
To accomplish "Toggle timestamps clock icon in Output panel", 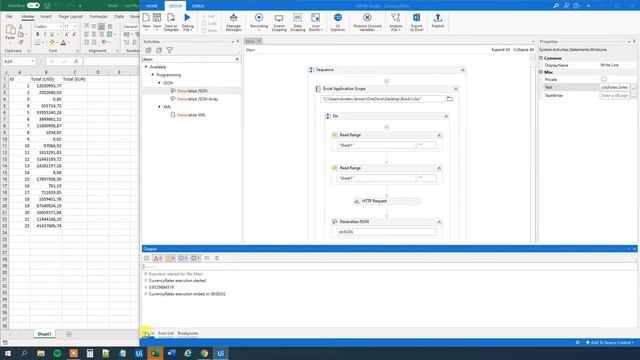I will click(x=146, y=258).
